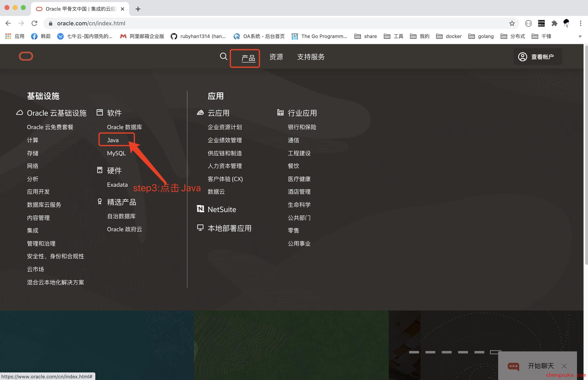Click the site lock icon in address bar
The image size is (588, 380).
tap(51, 23)
